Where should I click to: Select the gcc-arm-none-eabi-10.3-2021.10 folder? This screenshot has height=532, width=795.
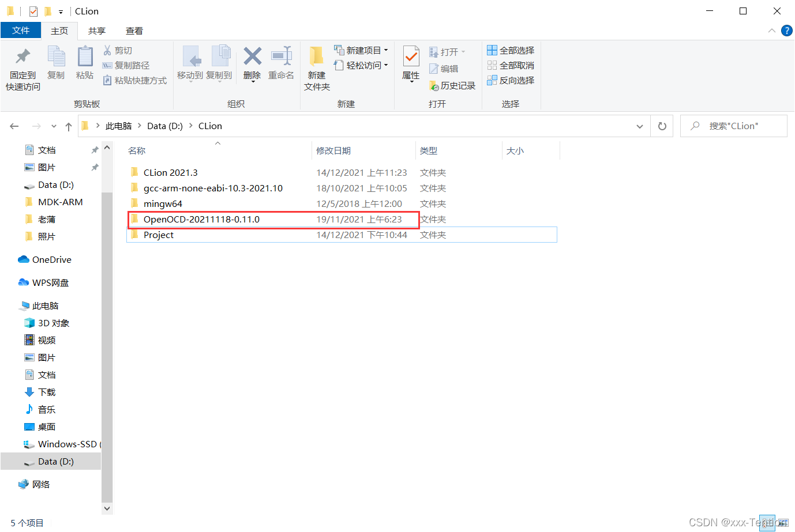(x=342, y=188)
